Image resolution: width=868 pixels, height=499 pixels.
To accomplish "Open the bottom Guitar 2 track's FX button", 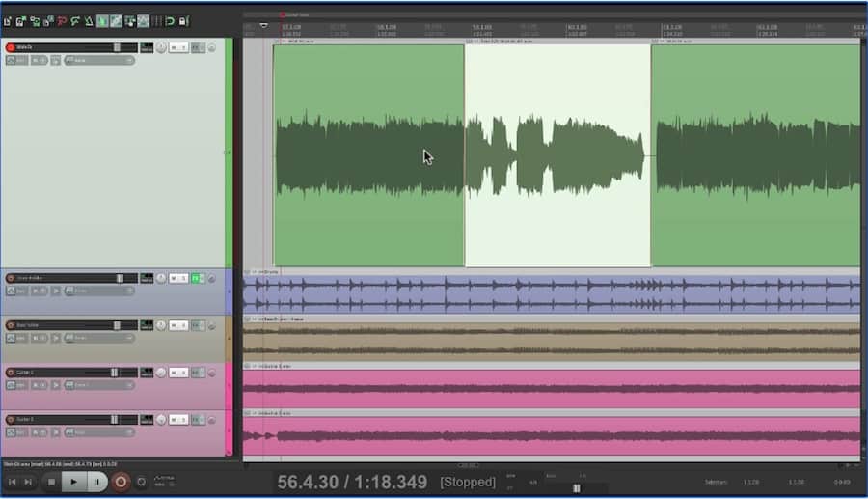I will pos(196,419).
